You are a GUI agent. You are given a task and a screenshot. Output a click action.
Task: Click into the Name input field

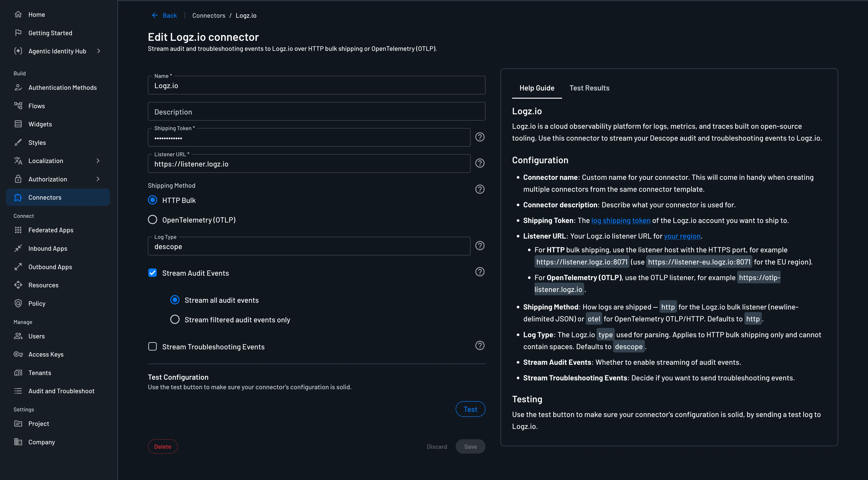tap(316, 85)
